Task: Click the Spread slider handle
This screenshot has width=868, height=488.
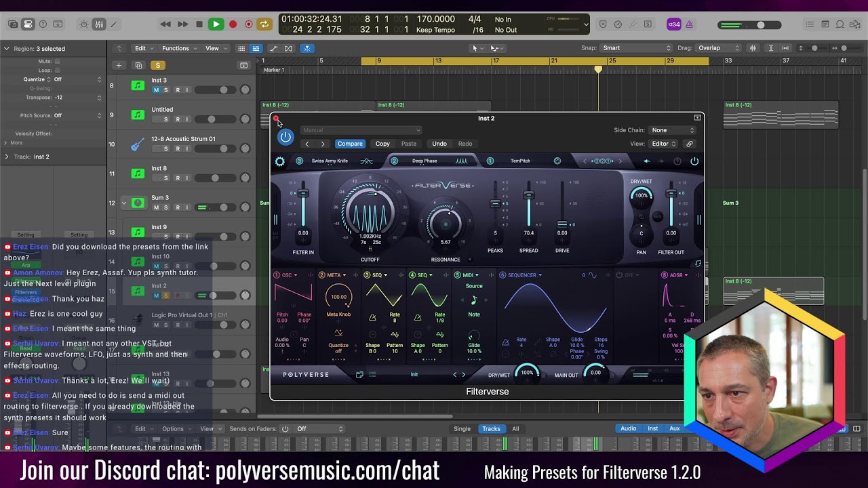Action: [528, 196]
